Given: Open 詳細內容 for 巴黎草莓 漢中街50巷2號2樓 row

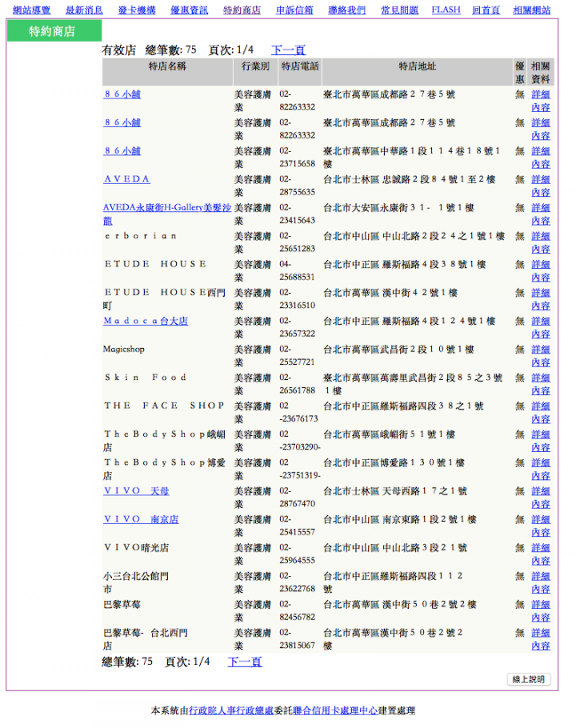Looking at the screenshot, I should [541, 610].
